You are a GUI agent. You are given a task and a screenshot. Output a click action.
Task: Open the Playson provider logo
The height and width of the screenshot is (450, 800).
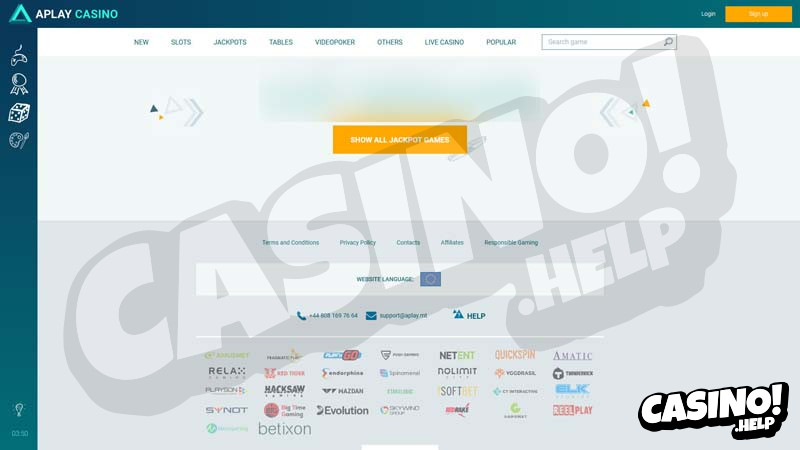(225, 391)
